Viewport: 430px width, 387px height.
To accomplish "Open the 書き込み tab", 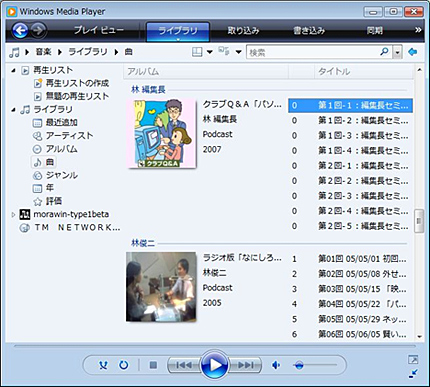I will (x=309, y=31).
